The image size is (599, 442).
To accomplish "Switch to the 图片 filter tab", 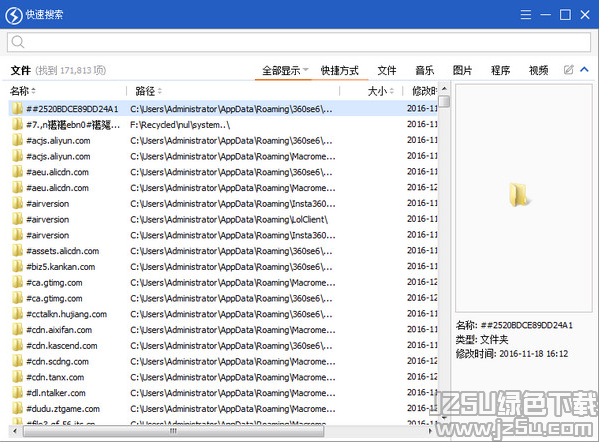I will click(x=463, y=70).
